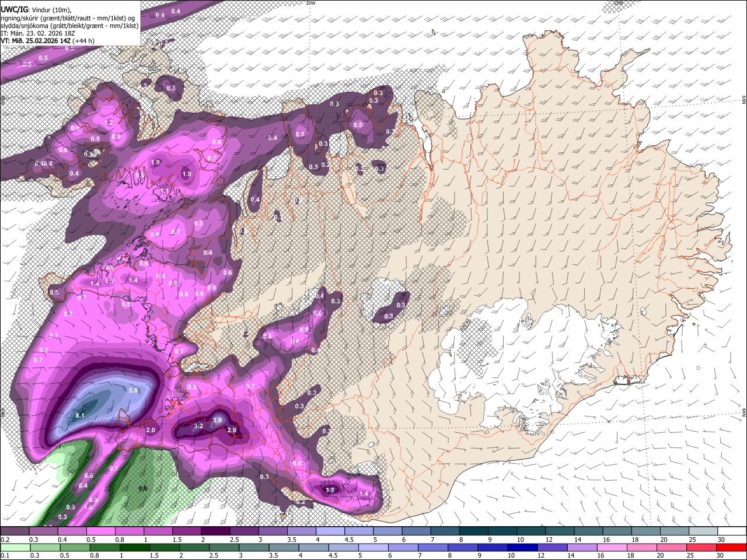Click the 2.0 precipitation value label
747x560 pixels.
151,430
